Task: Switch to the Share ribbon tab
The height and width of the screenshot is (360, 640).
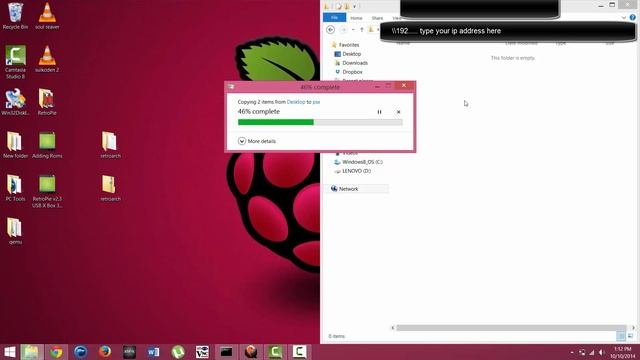Action: coord(377,18)
